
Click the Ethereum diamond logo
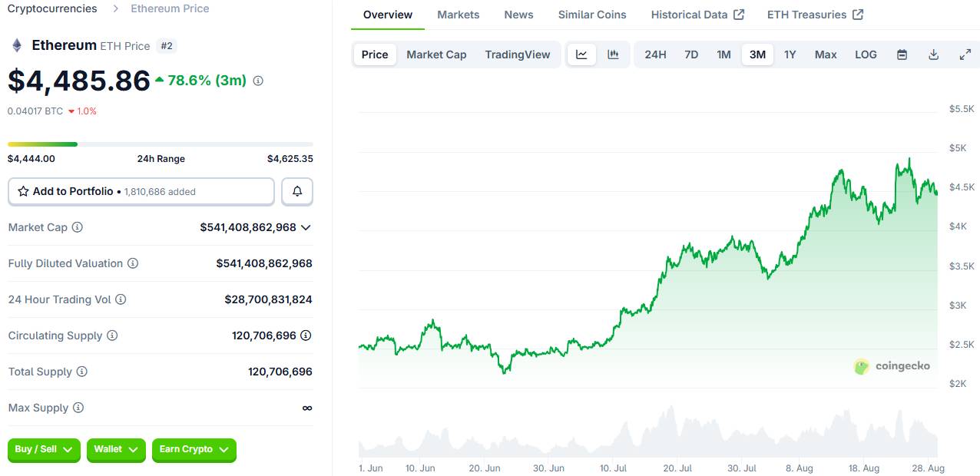point(17,45)
